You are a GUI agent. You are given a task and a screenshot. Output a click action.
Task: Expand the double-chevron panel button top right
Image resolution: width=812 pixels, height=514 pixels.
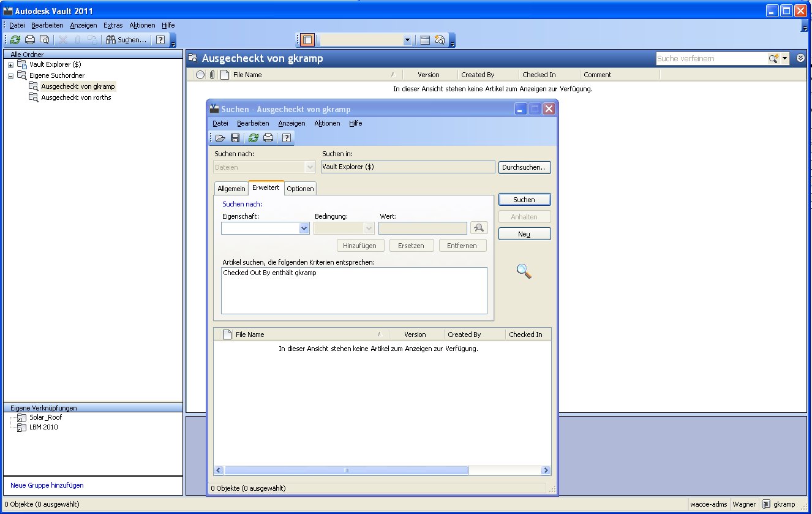(801, 59)
